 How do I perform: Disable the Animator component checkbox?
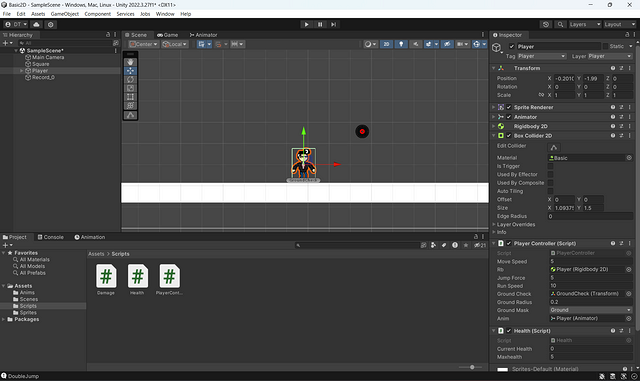coord(509,117)
